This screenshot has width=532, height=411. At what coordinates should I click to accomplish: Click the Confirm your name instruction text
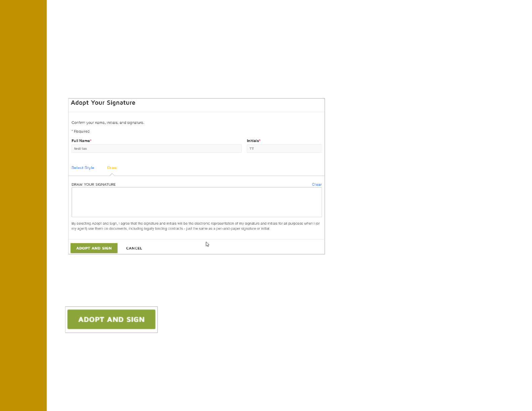108,123
